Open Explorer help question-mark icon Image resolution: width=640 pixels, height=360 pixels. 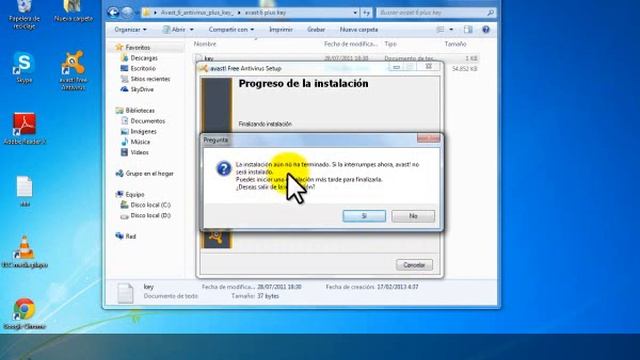(x=486, y=29)
